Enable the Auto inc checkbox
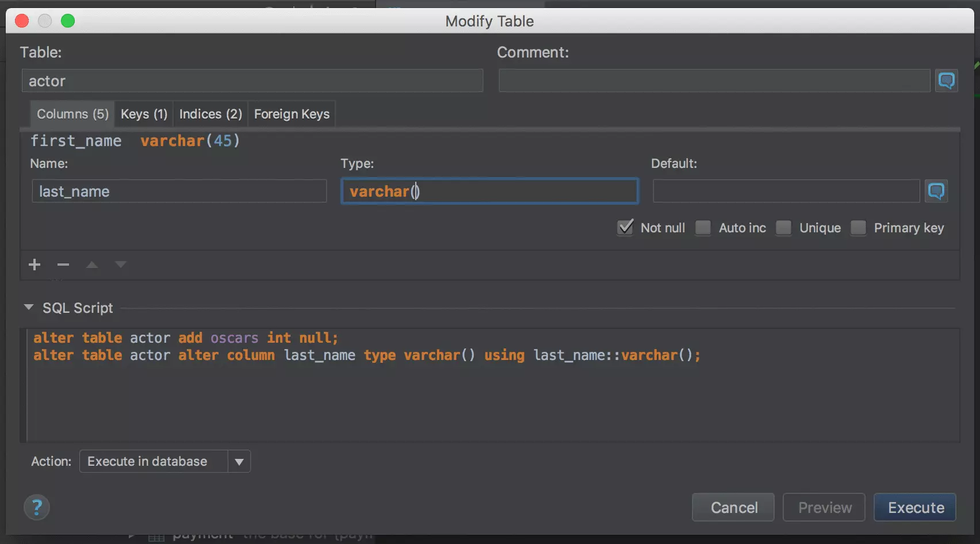The width and height of the screenshot is (980, 544). (x=703, y=228)
